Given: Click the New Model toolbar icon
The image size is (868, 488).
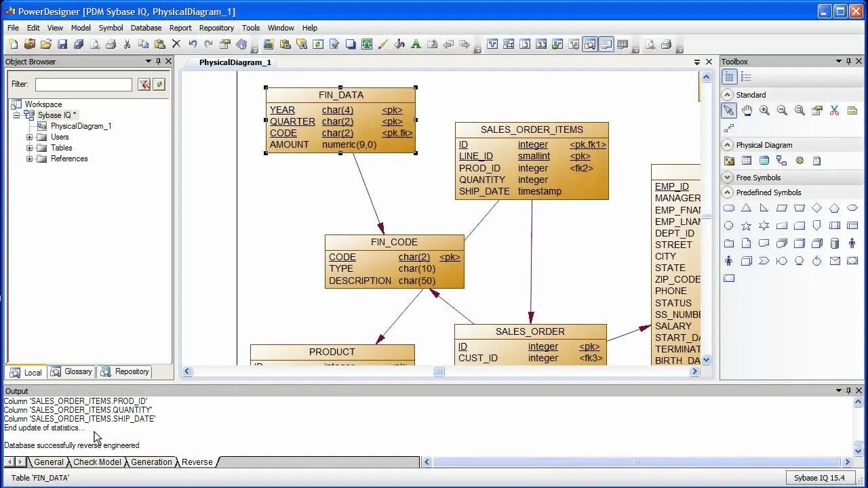Looking at the screenshot, I should tap(13, 45).
